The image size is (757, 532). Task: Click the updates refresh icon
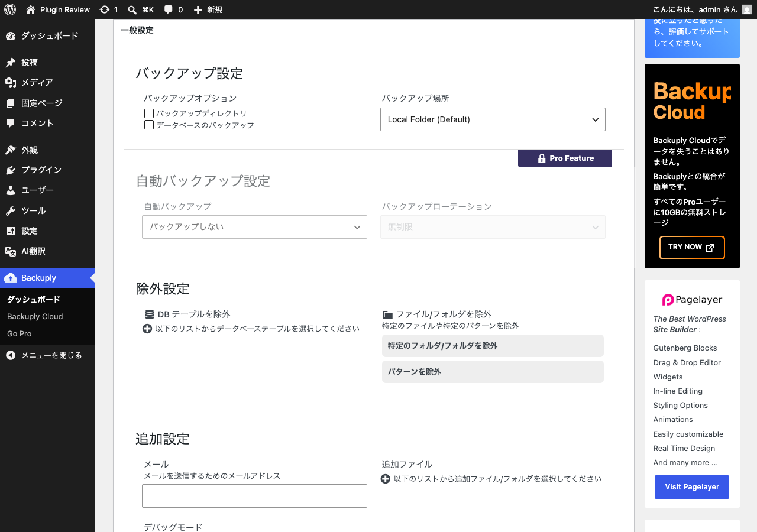point(105,9)
